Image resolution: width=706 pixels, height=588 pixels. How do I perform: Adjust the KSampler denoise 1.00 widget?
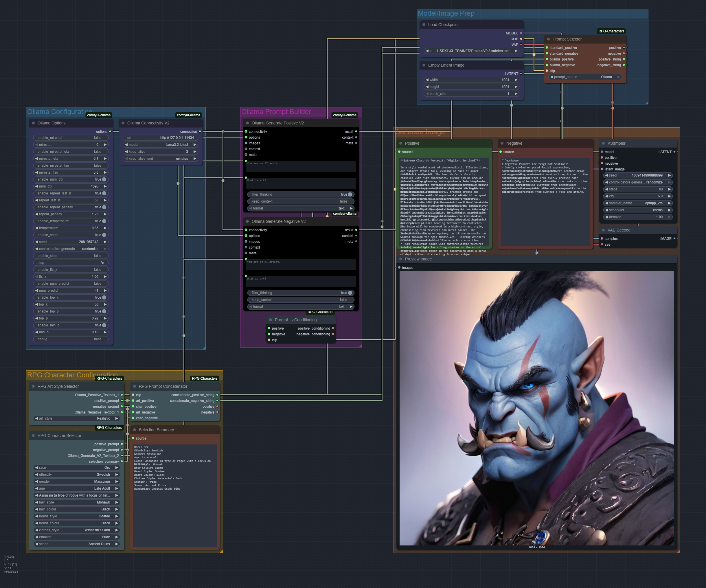[638, 217]
